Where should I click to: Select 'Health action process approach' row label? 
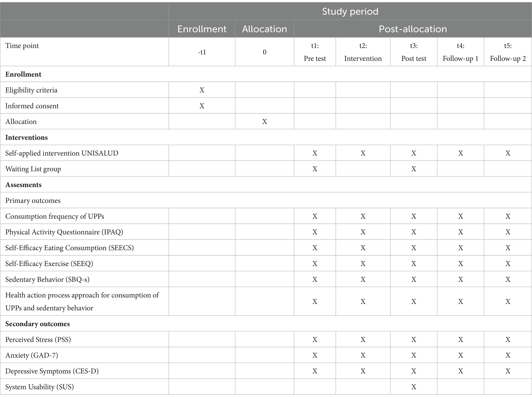tap(82, 302)
